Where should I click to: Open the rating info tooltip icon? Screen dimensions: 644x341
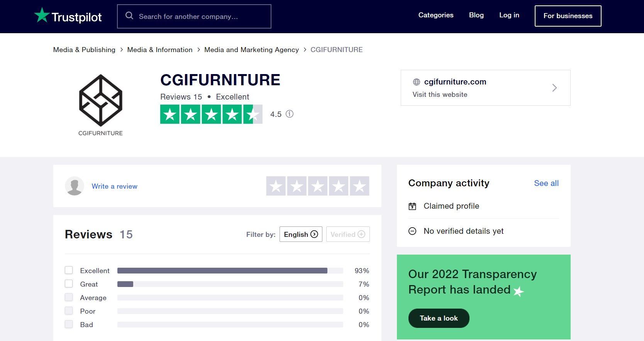[290, 114]
